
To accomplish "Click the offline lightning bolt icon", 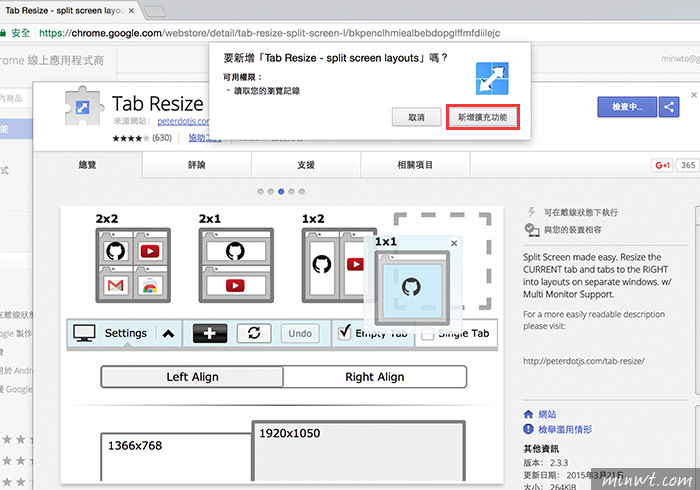I will (x=531, y=212).
